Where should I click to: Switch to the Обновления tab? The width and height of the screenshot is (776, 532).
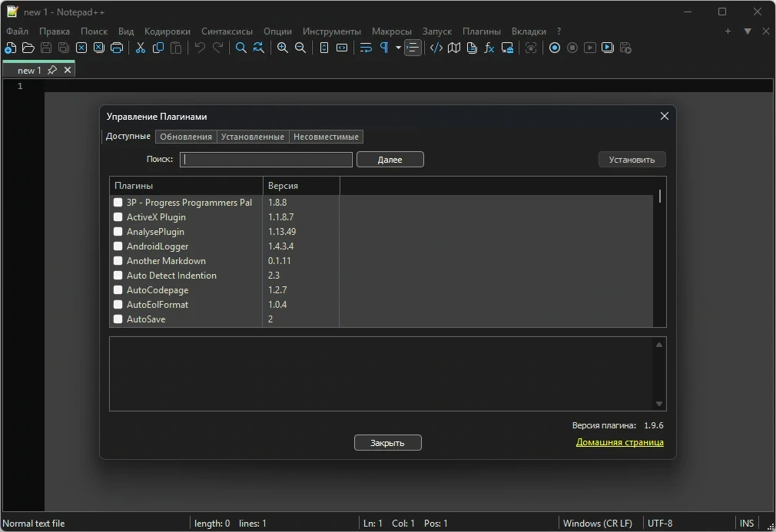(186, 137)
